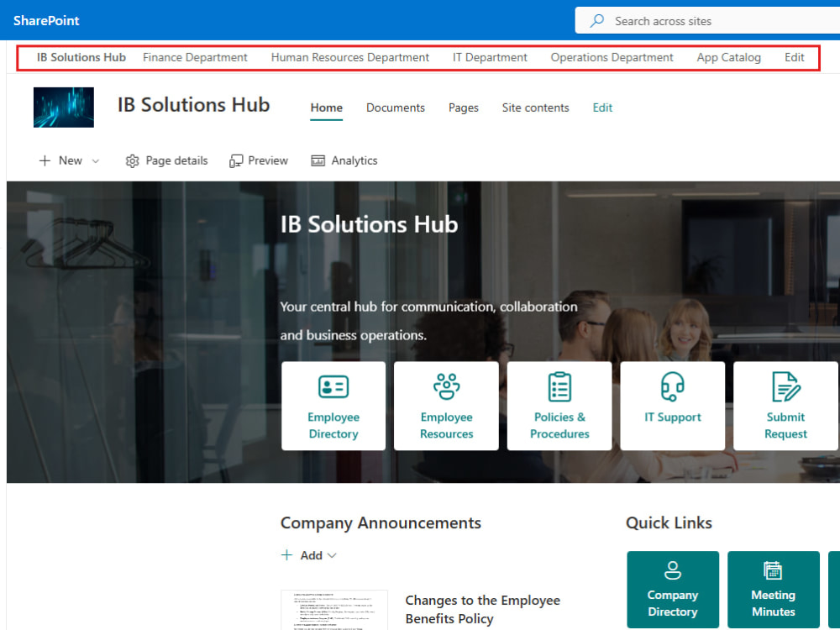Click the plus icon beside New
This screenshot has height=630, width=840.
point(45,160)
